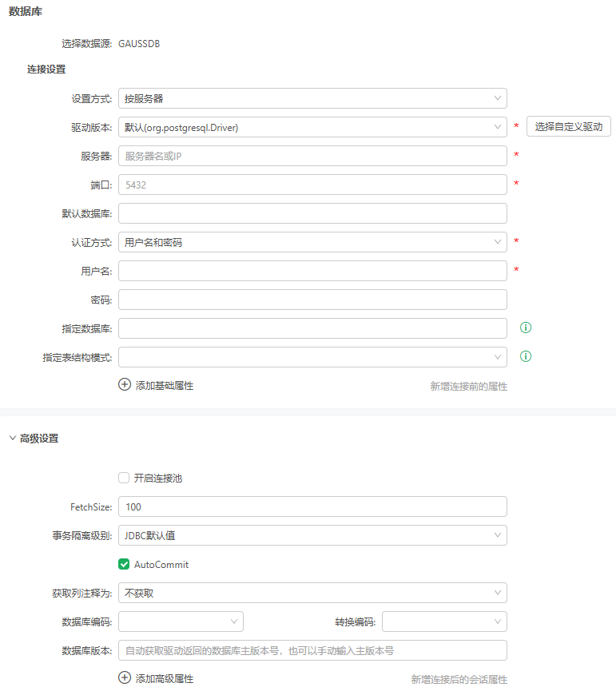Viewport: 616px width, 691px height.
Task: Click plus icon for 添加高级属性
Action: [x=125, y=677]
